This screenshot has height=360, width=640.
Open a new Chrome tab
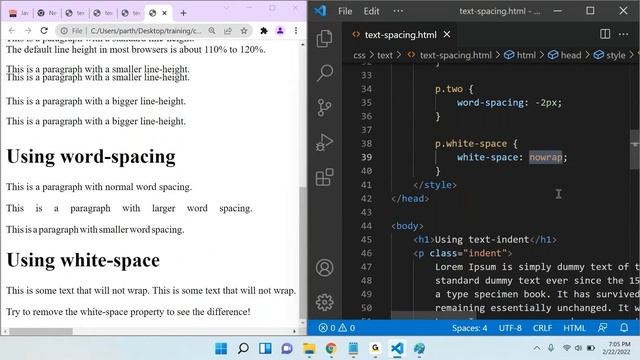click(183, 13)
